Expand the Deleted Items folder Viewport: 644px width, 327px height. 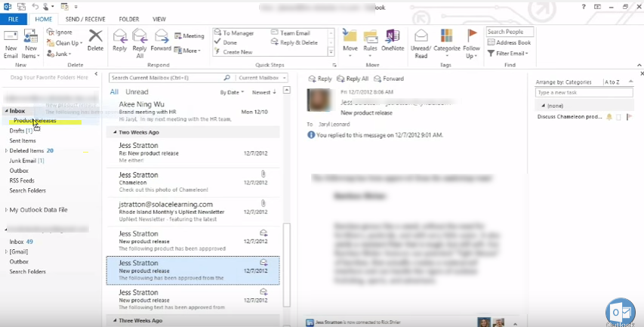(6, 151)
